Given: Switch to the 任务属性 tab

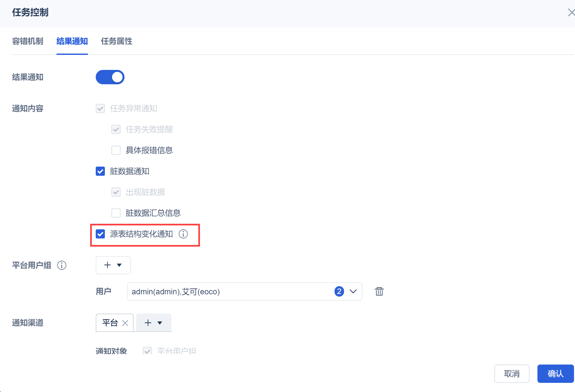Looking at the screenshot, I should pos(117,41).
